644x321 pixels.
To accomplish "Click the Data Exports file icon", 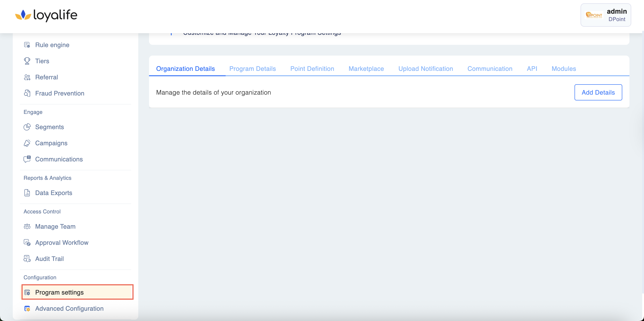I will [x=27, y=193].
